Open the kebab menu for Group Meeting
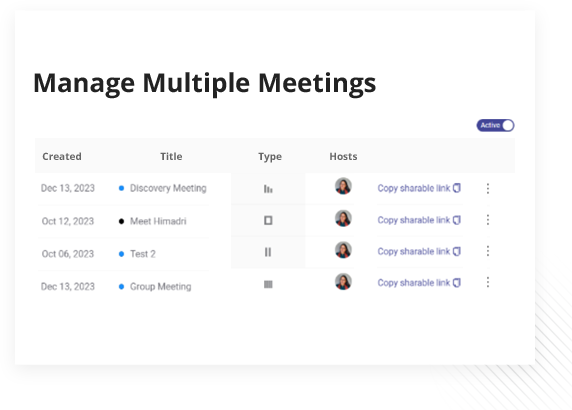This screenshot has width=572, height=410. 488,282
